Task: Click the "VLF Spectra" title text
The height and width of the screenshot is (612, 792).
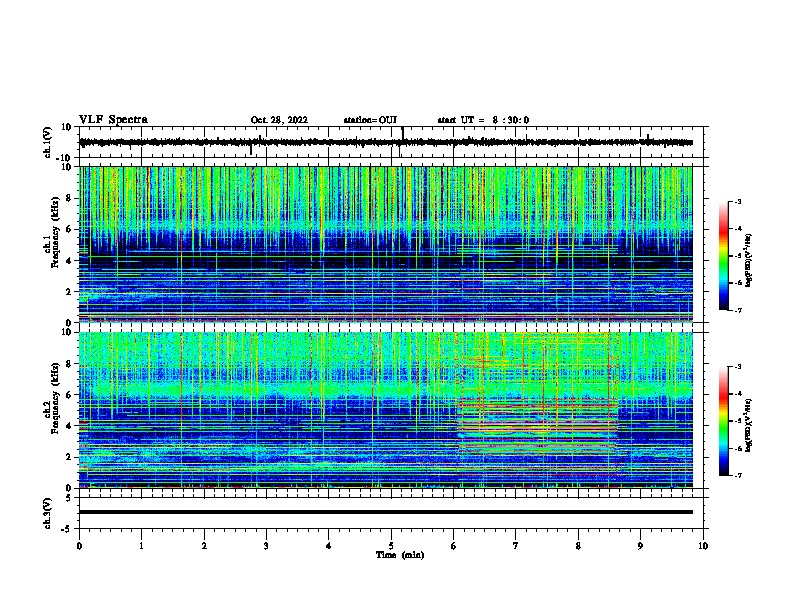Action: (113, 120)
